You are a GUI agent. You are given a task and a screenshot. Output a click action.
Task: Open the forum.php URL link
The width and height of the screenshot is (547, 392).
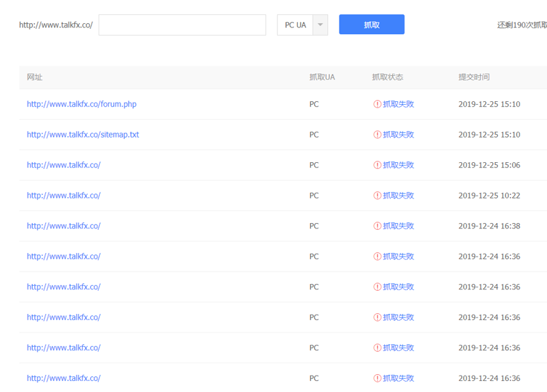coord(81,104)
